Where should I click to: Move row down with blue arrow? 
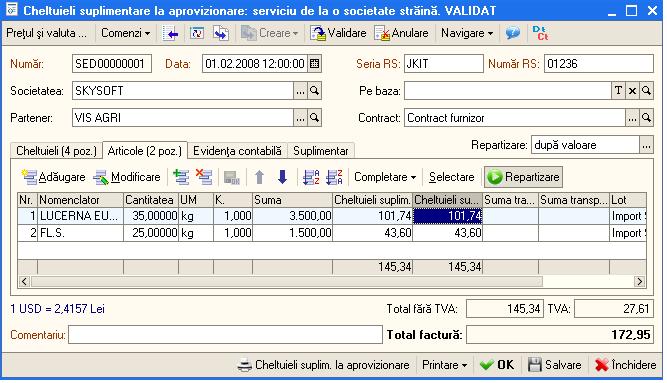[x=282, y=177]
